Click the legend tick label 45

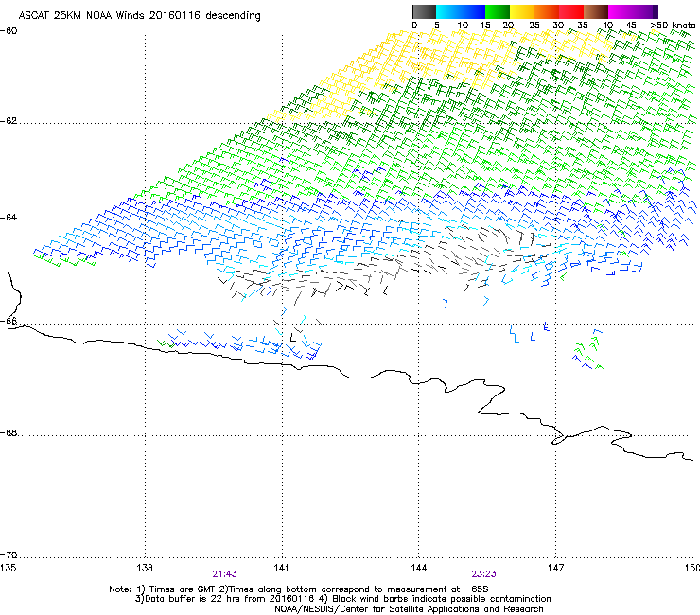[x=631, y=26]
